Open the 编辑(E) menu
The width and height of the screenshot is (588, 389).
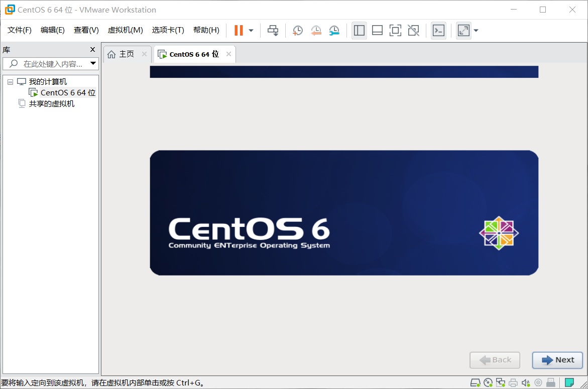(53, 30)
